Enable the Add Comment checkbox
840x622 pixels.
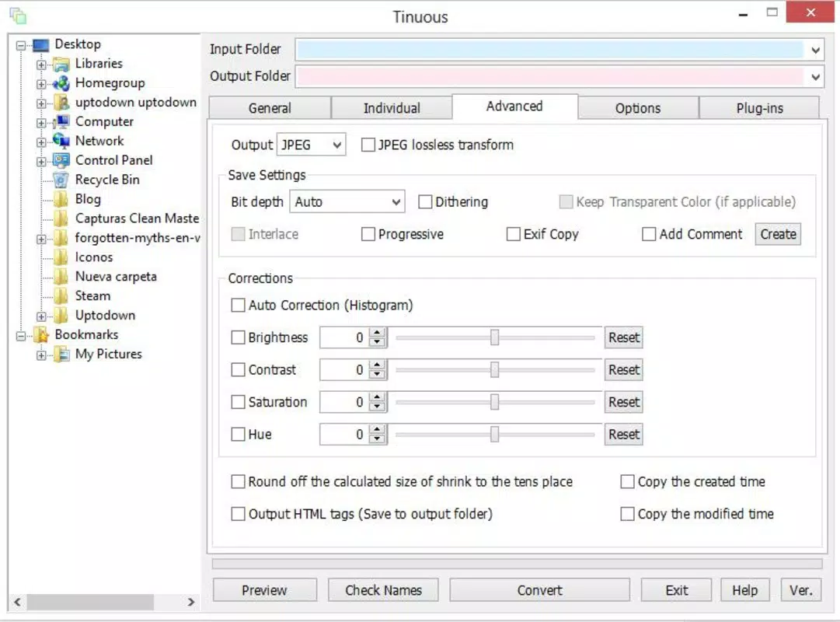point(649,234)
